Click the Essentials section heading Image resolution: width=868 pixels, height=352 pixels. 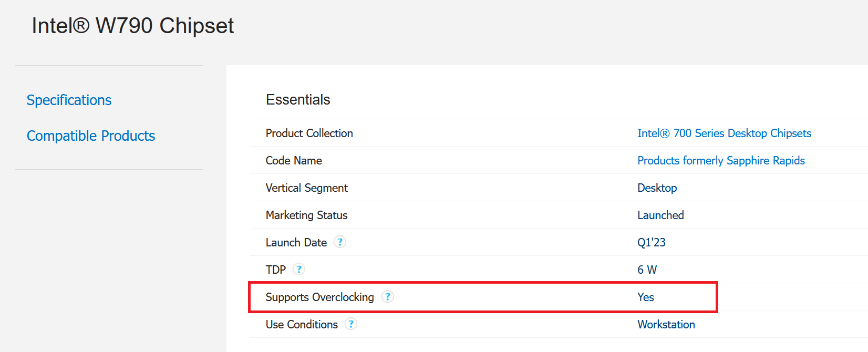(298, 100)
